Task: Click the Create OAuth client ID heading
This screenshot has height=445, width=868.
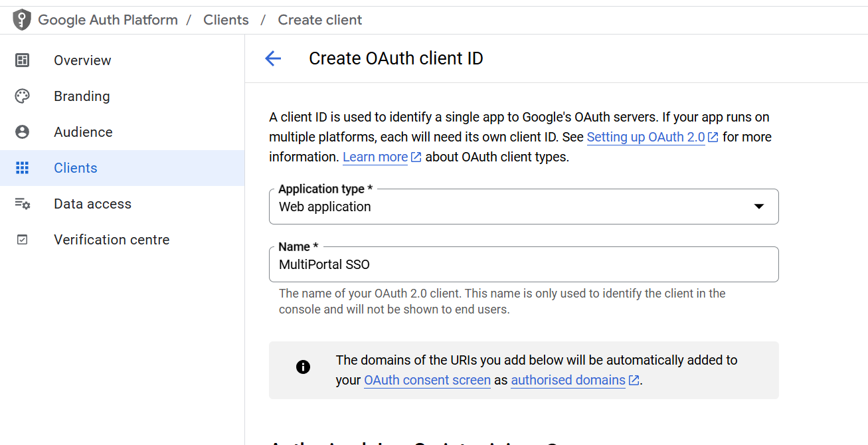Action: (396, 58)
